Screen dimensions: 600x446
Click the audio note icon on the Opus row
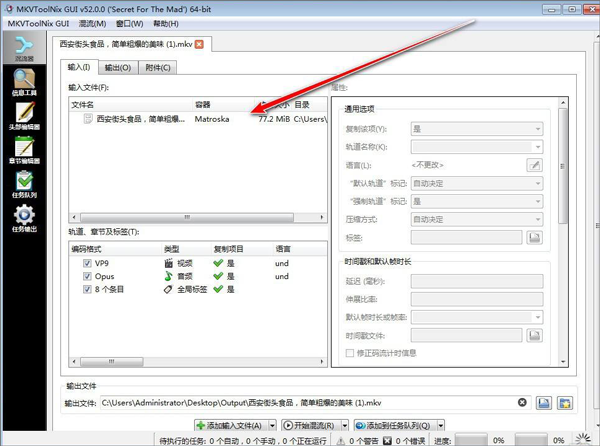(168, 276)
